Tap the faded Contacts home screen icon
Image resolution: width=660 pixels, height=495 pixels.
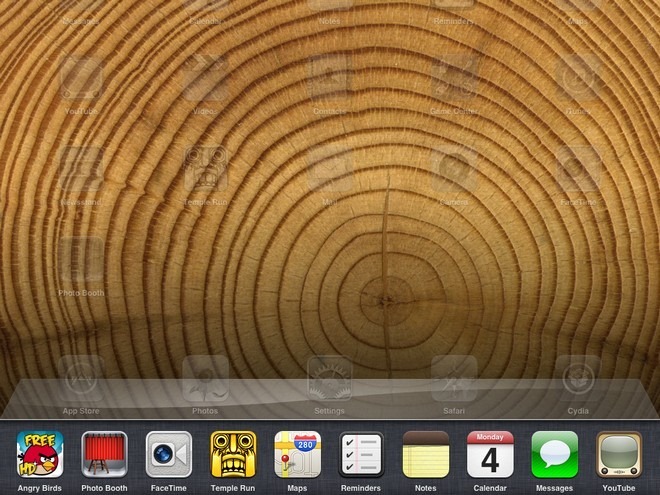pyautogui.click(x=330, y=78)
